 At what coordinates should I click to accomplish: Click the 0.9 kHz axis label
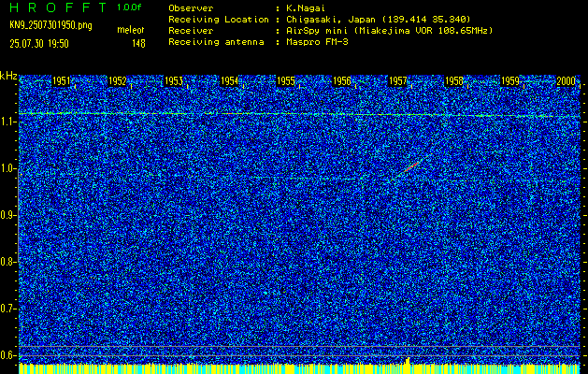tap(7, 215)
